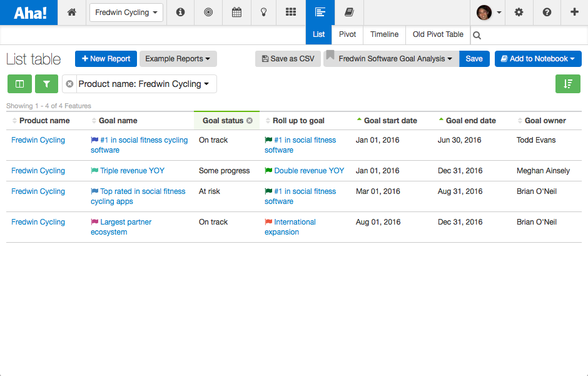588x376 pixels.
Task: Open the Fredwin Cycling product dropdown
Action: click(126, 13)
